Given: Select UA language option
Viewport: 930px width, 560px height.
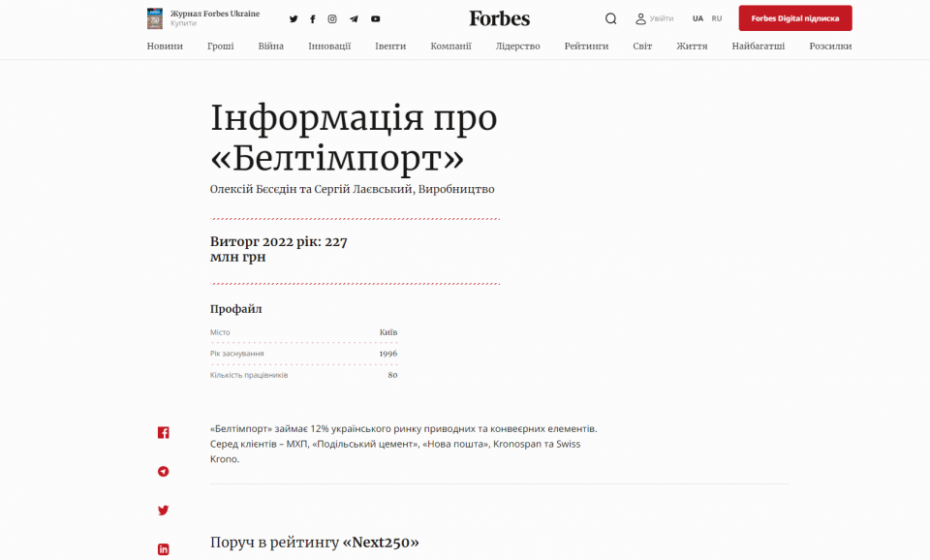Looking at the screenshot, I should point(697,18).
